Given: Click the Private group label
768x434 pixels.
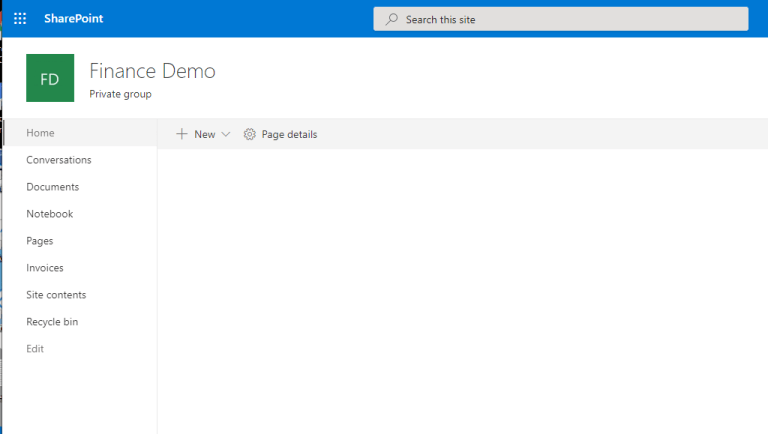Looking at the screenshot, I should [120, 94].
